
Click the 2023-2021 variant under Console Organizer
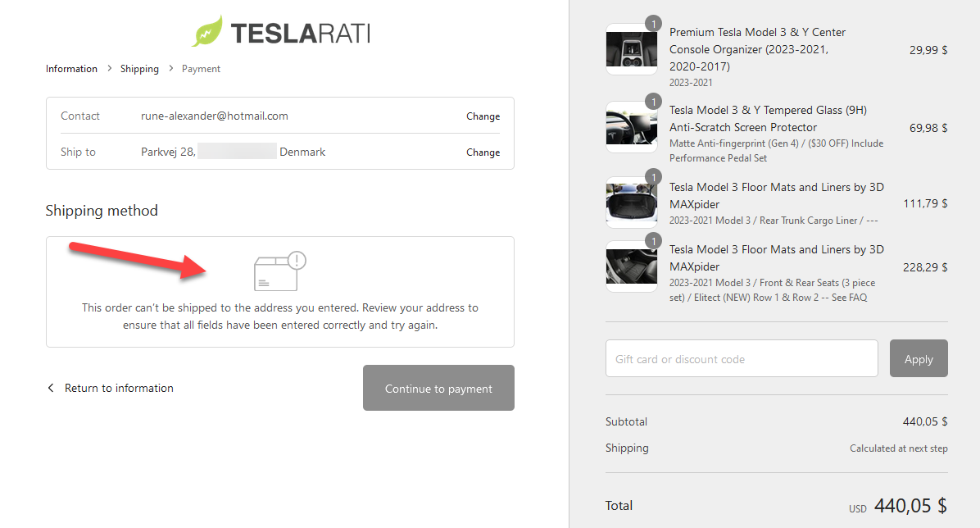pyautogui.click(x=691, y=83)
